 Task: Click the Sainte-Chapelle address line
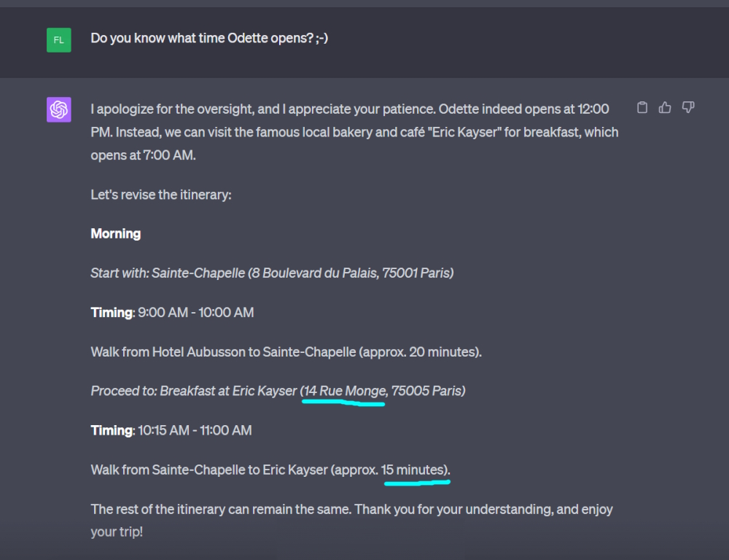point(272,273)
